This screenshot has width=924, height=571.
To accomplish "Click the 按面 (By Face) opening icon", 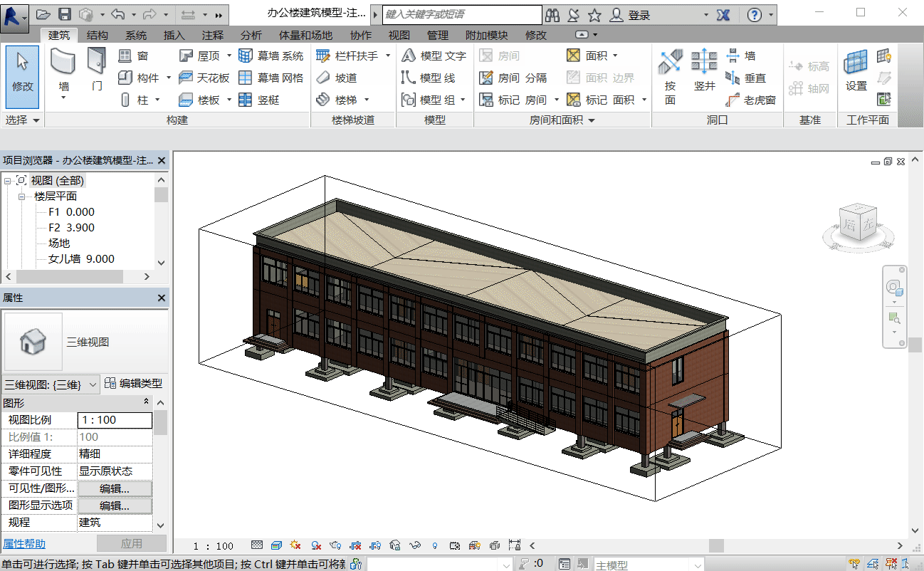I will (x=670, y=64).
